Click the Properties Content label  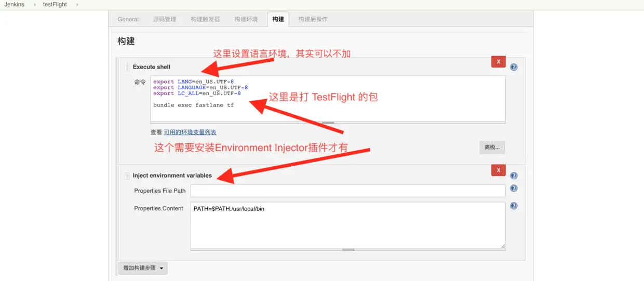coord(158,208)
